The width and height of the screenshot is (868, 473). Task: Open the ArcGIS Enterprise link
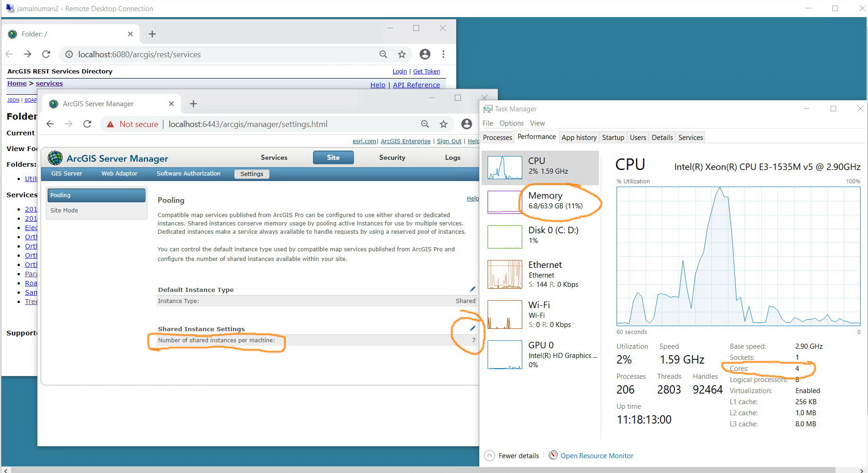click(405, 141)
